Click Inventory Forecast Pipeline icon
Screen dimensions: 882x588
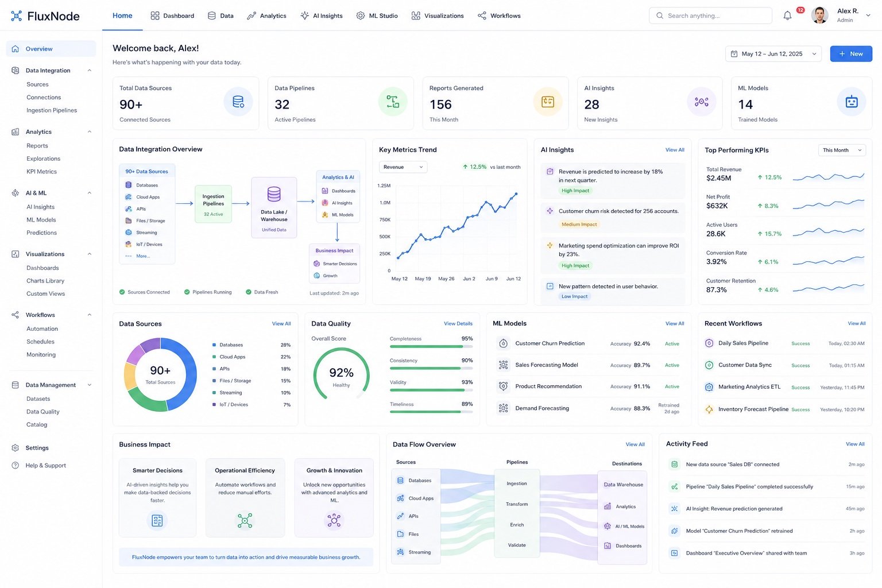click(x=709, y=409)
